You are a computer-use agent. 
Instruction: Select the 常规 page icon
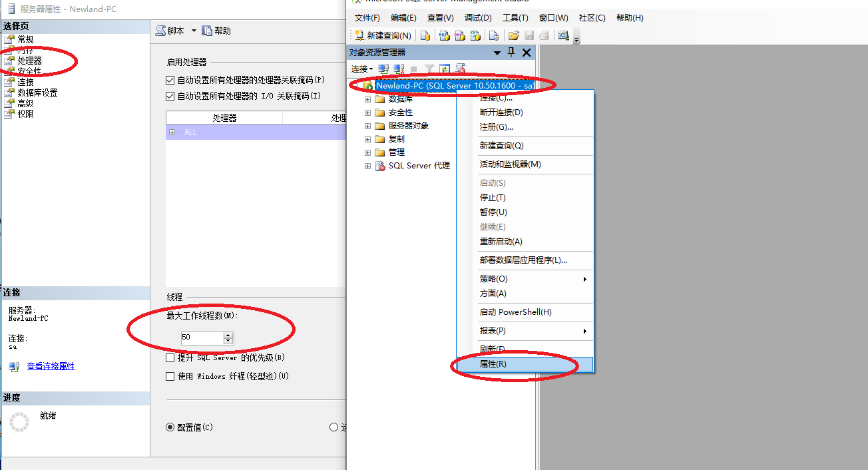(x=9, y=39)
